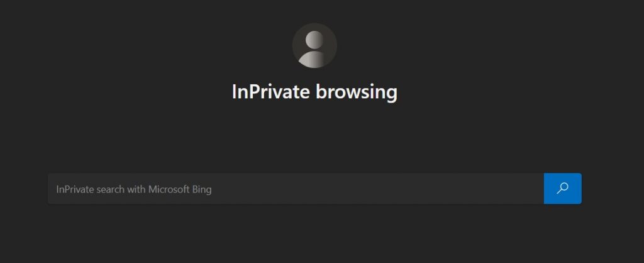This screenshot has height=263, width=644.
Task: Focus the InPrivate search input field
Action: (296, 189)
